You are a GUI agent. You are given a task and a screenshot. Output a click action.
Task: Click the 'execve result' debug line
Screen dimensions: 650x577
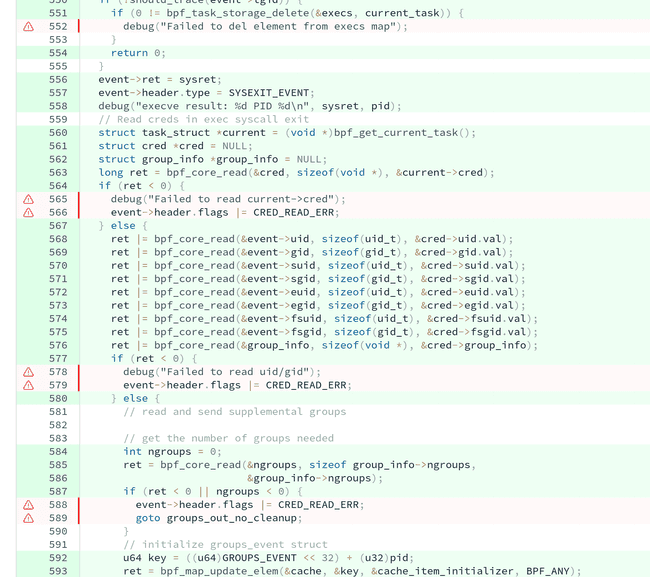coord(250,106)
